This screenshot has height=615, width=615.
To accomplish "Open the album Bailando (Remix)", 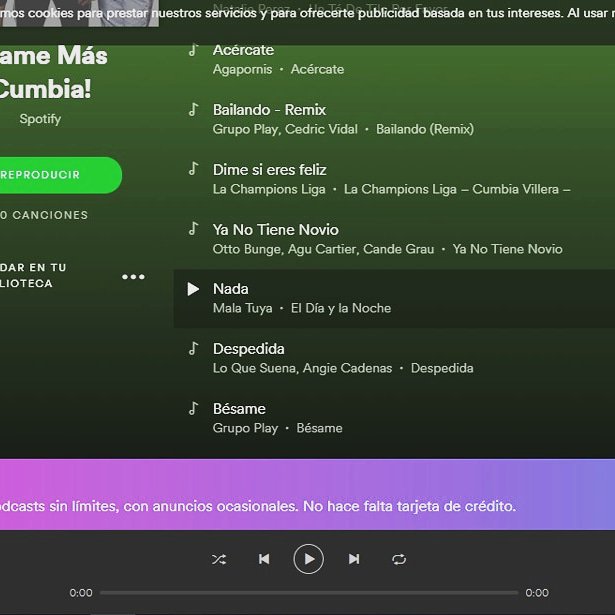I will 425,129.
